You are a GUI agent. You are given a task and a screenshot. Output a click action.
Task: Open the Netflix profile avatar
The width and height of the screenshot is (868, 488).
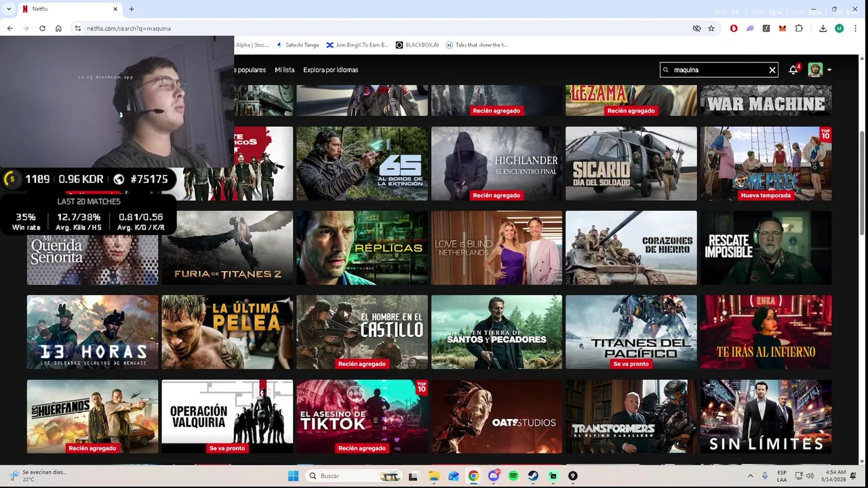coord(815,70)
